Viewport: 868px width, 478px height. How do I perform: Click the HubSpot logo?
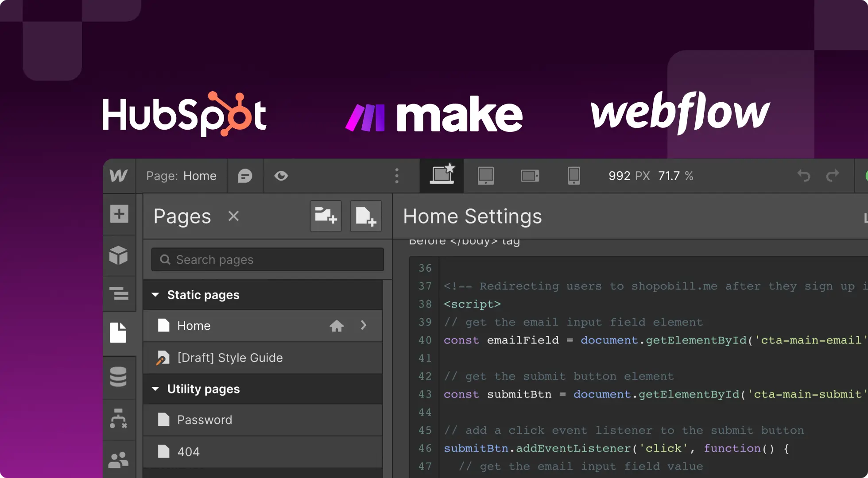185,114
